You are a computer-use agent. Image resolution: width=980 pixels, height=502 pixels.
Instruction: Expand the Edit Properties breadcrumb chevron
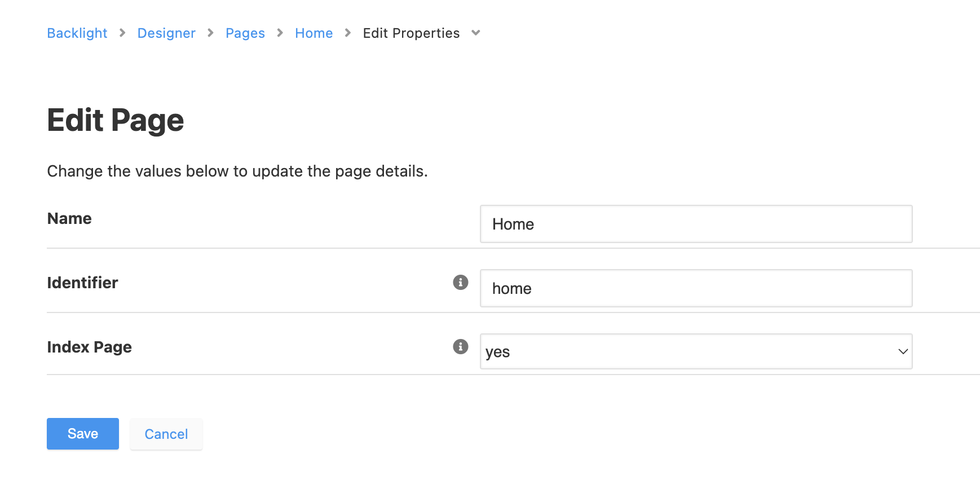[476, 33]
